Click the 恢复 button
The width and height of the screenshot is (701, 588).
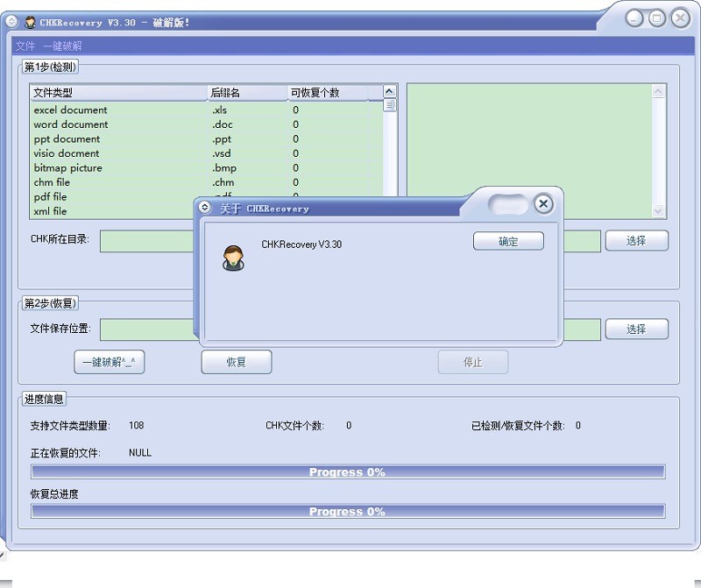click(237, 362)
